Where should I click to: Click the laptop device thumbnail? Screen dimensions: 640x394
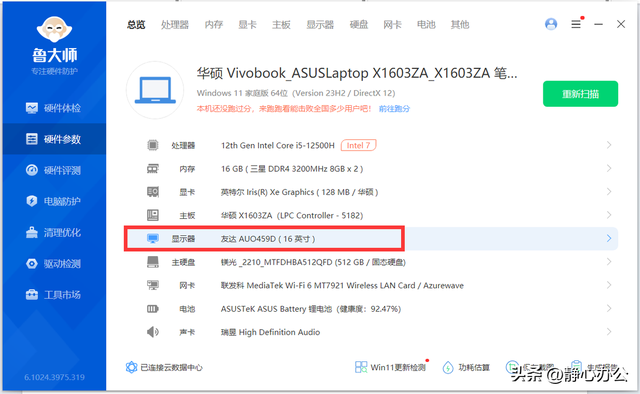pos(155,90)
